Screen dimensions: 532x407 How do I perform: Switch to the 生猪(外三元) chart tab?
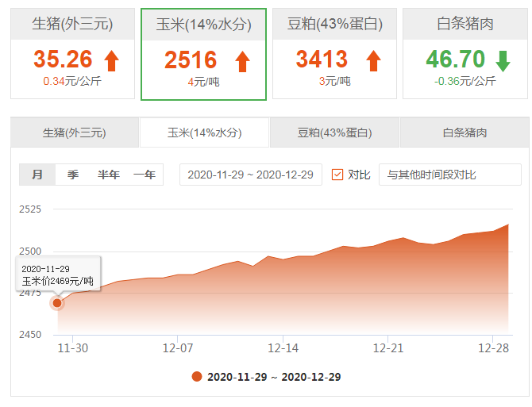75,132
